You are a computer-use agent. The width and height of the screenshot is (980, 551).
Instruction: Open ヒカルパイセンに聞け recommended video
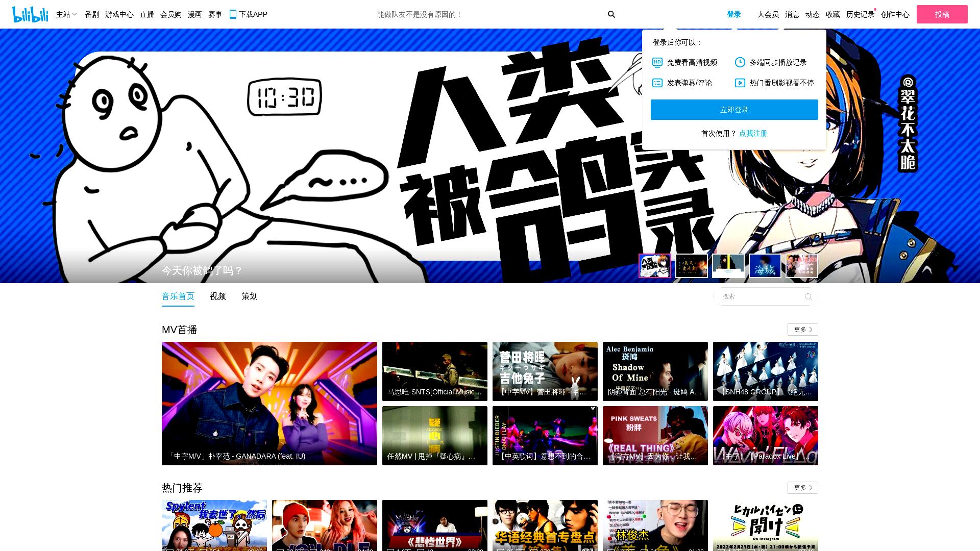pos(766,525)
